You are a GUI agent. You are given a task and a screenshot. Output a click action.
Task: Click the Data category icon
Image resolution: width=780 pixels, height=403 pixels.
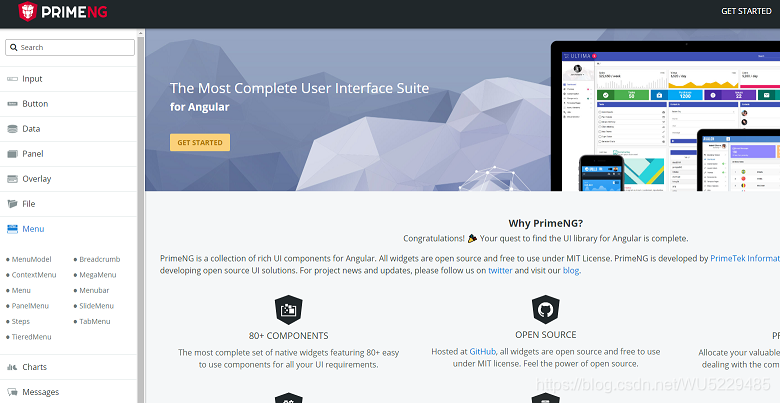[12, 129]
